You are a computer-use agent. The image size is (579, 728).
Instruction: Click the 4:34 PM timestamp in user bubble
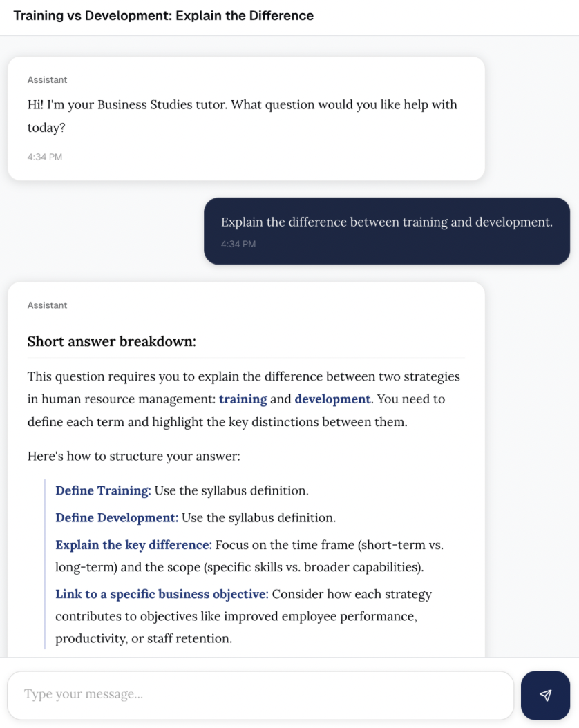pyautogui.click(x=238, y=245)
